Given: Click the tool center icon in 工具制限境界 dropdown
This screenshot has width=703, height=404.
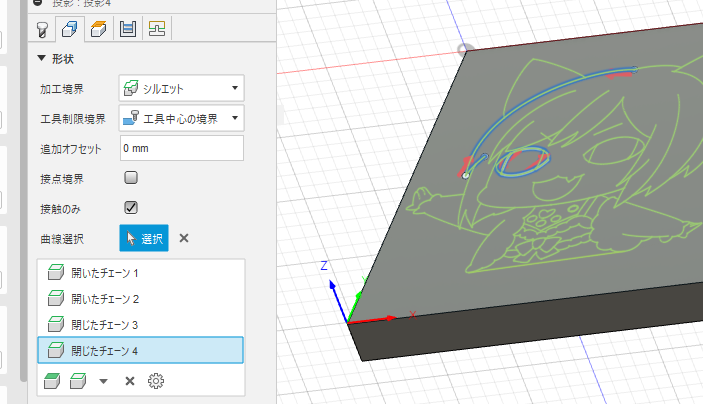Looking at the screenshot, I should click(x=131, y=118).
